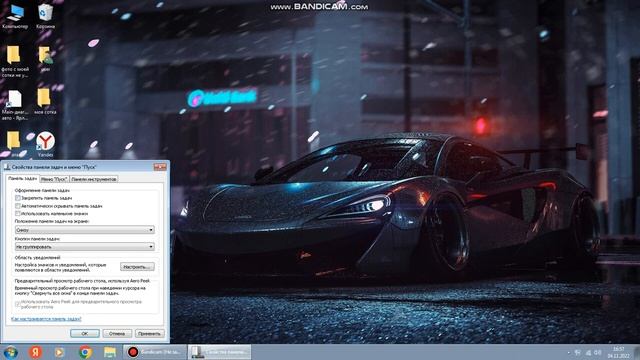Image resolution: width=640 pixels, height=360 pixels.
Task: Open the clock and date in tray
Action: [x=619, y=353]
